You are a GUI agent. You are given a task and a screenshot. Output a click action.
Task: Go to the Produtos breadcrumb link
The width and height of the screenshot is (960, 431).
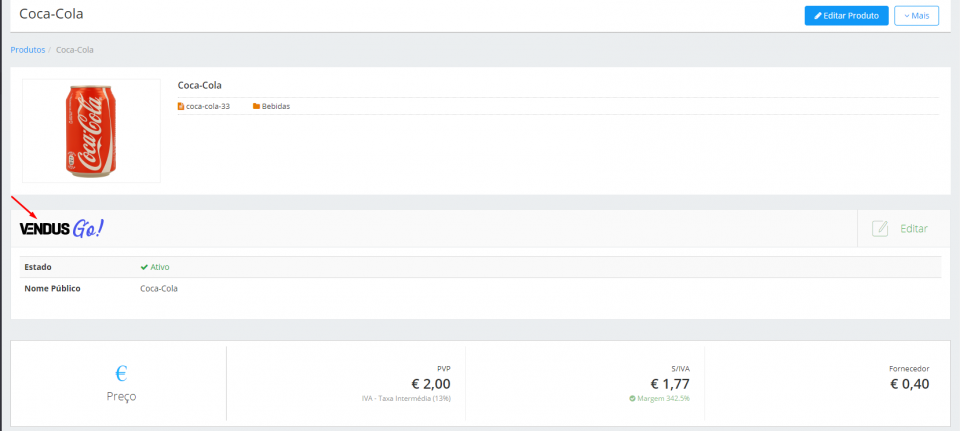[28, 50]
